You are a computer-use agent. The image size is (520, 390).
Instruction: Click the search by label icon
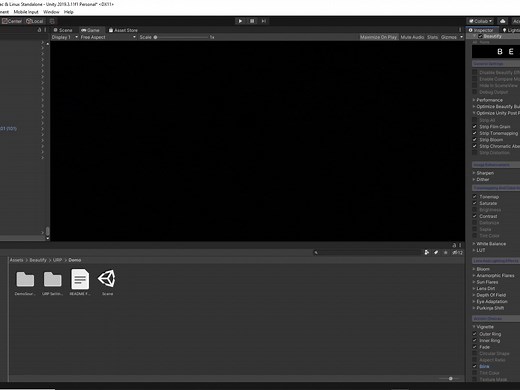click(x=436, y=252)
